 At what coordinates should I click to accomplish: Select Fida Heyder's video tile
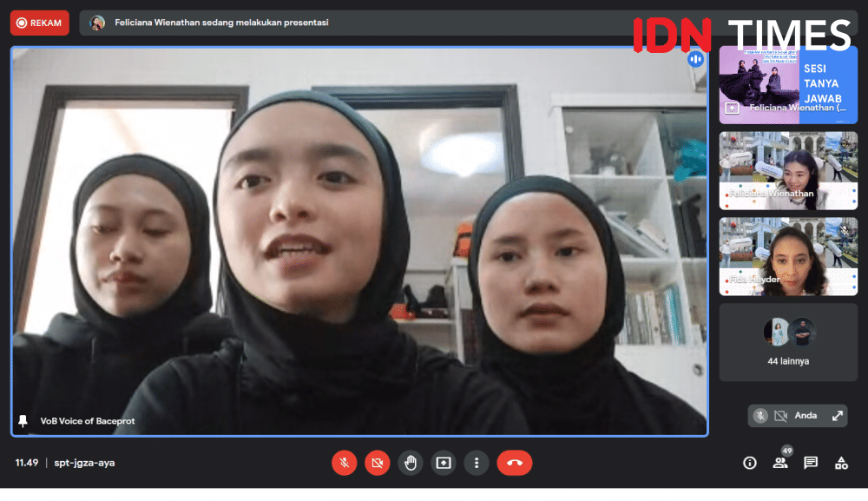pos(788,256)
